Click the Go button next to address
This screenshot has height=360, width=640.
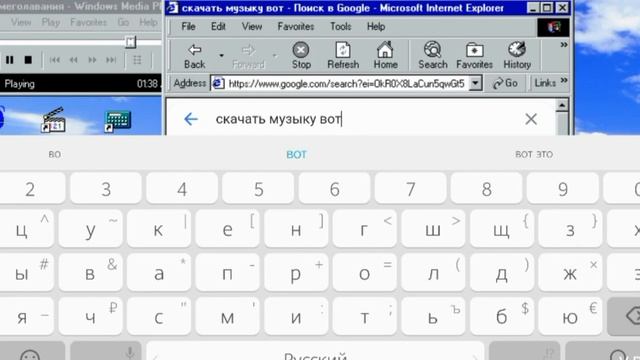[505, 83]
